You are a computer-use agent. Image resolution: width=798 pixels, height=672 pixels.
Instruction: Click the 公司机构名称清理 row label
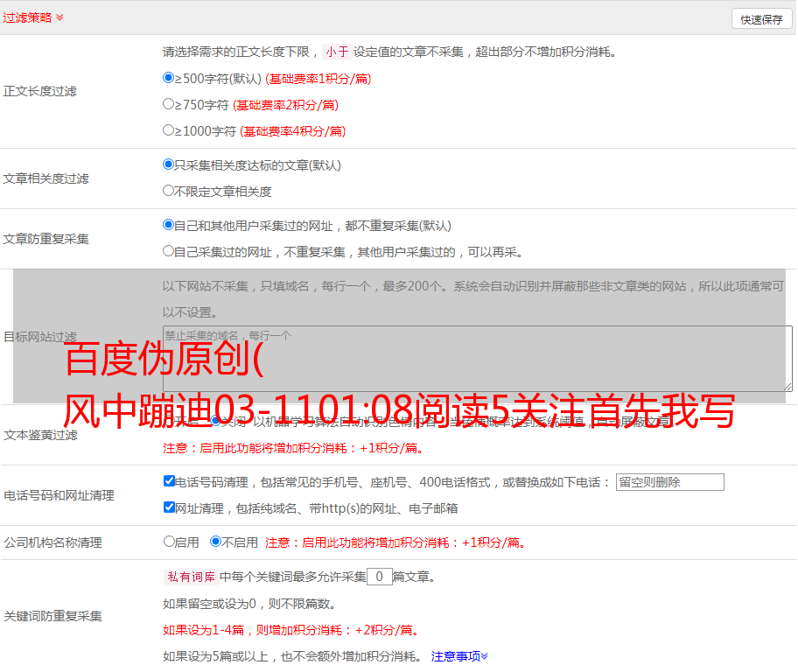click(x=52, y=542)
